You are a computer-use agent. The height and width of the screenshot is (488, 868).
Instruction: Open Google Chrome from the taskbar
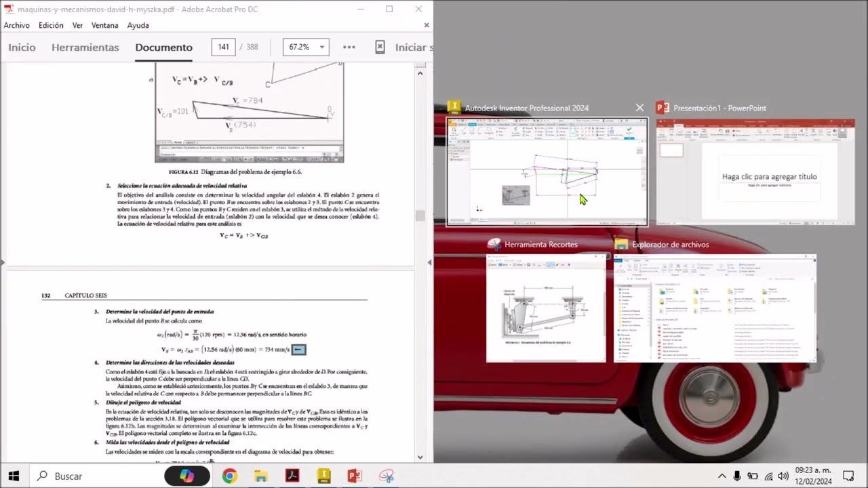point(229,476)
